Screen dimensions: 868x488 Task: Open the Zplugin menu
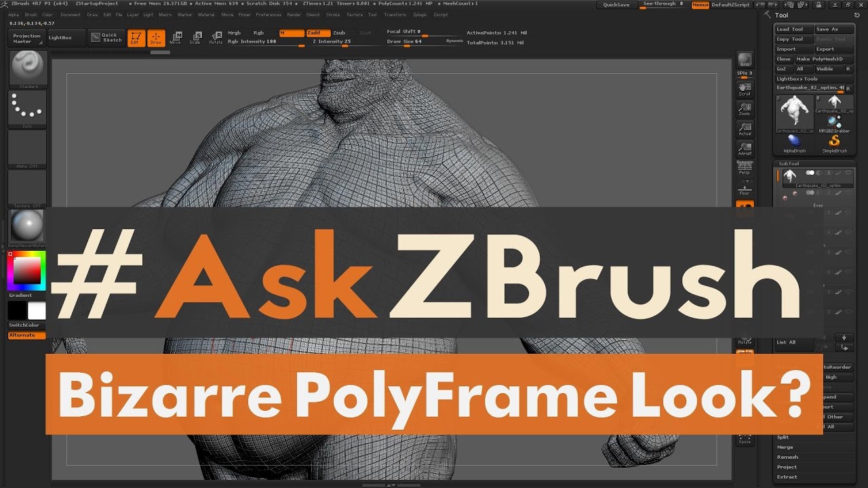(419, 14)
